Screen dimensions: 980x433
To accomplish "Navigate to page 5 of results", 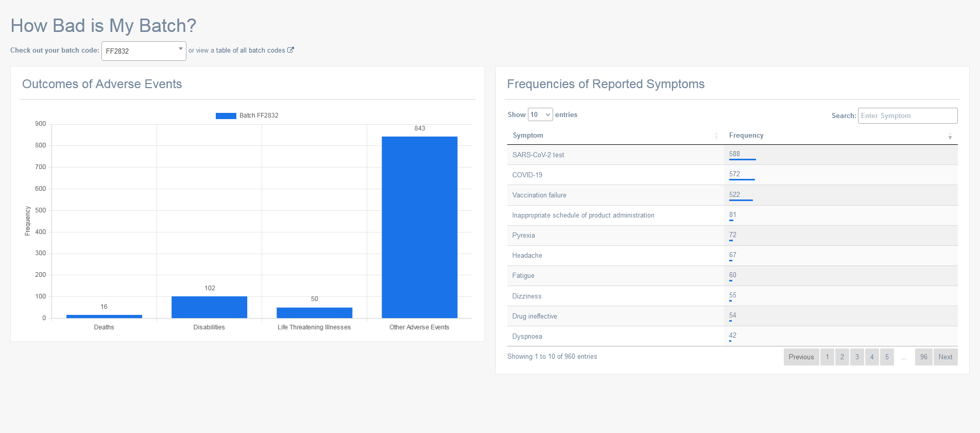I will [x=887, y=357].
